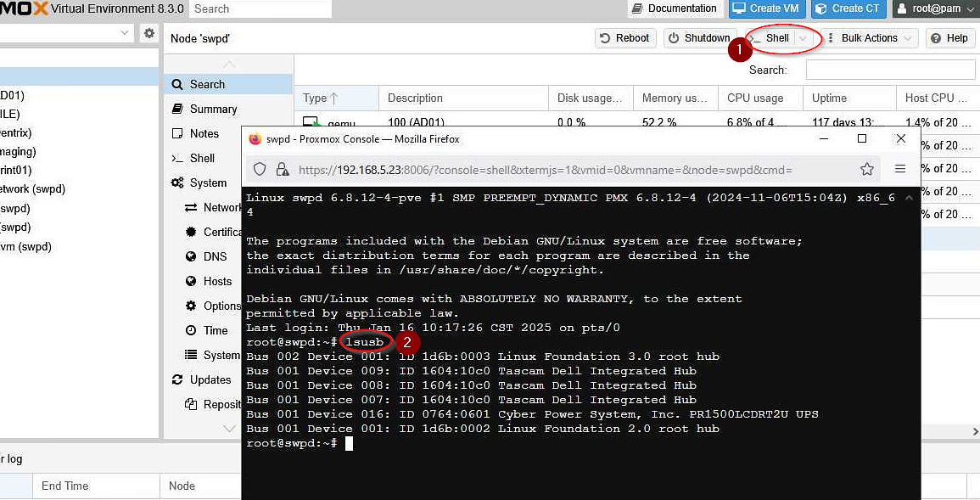Click the Firefox shield tracking protection icon
Image resolution: width=980 pixels, height=500 pixels.
click(x=260, y=170)
